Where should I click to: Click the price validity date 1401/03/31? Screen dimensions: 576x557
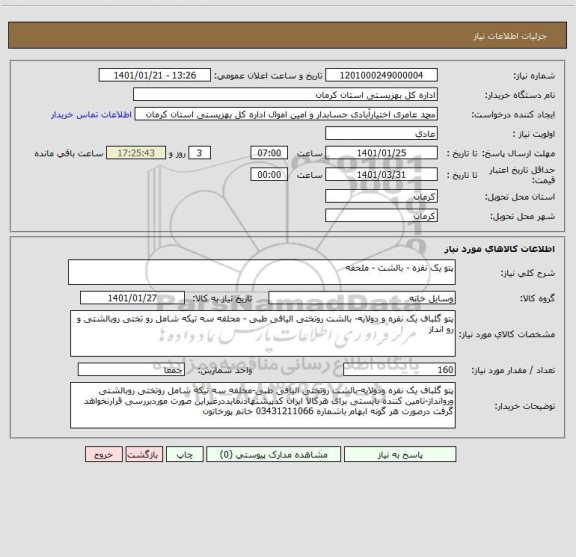pos(381,175)
